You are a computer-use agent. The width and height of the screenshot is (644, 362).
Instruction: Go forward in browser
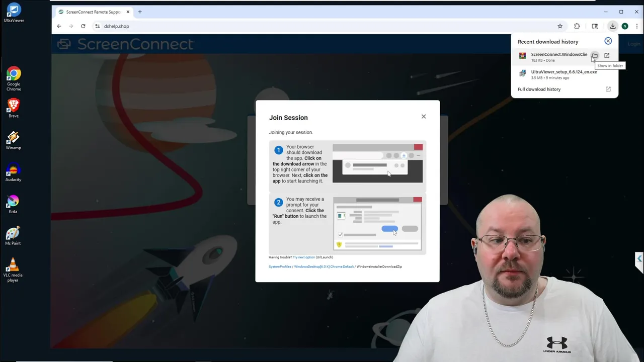coord(71,26)
